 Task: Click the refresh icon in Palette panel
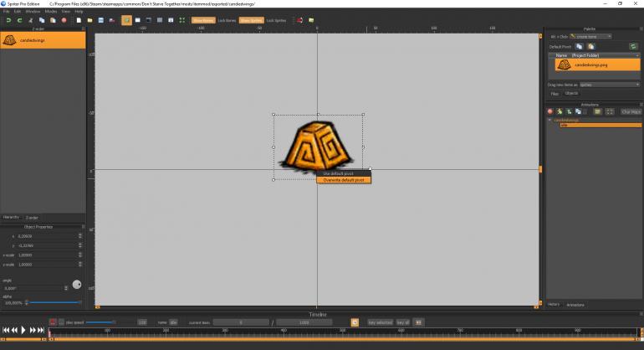(x=633, y=46)
